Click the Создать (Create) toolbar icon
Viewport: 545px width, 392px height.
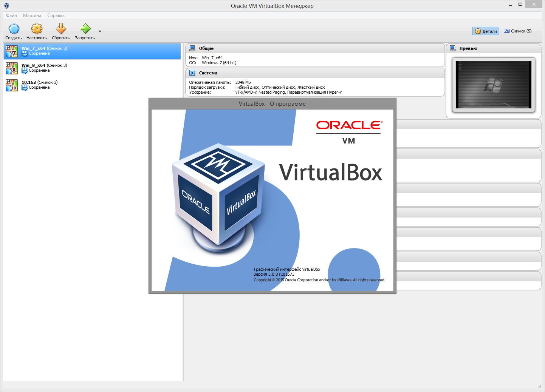(x=14, y=29)
